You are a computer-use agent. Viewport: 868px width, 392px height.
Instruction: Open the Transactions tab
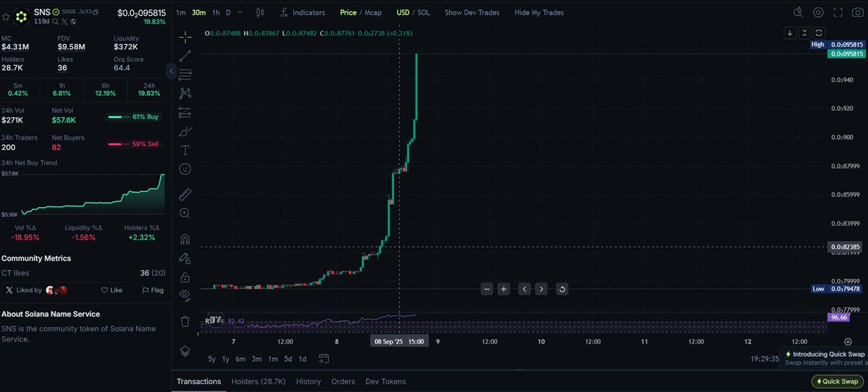tap(199, 381)
